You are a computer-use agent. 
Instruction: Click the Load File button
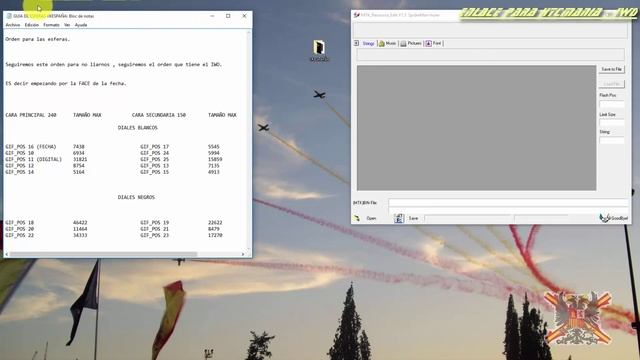tap(611, 84)
